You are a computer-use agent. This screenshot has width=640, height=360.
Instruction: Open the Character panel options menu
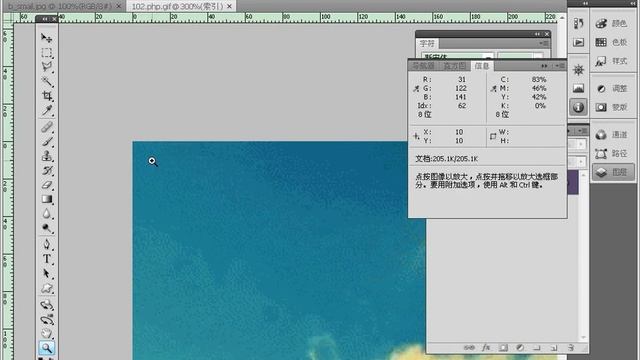point(544,43)
